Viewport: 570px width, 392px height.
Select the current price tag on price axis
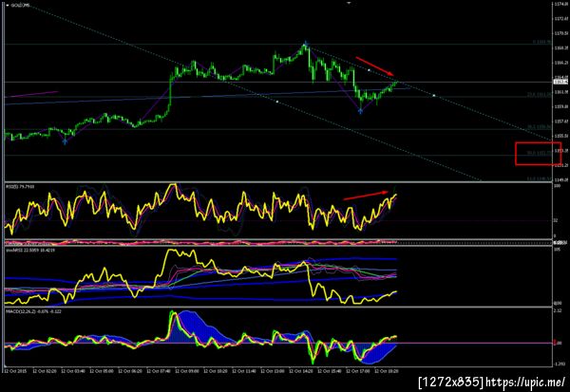click(560, 82)
